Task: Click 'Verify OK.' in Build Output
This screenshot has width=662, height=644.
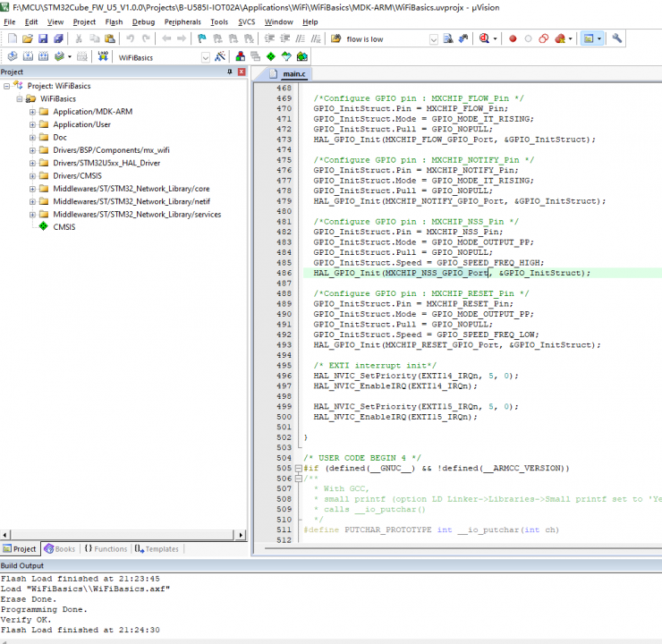Action: click(x=26, y=620)
